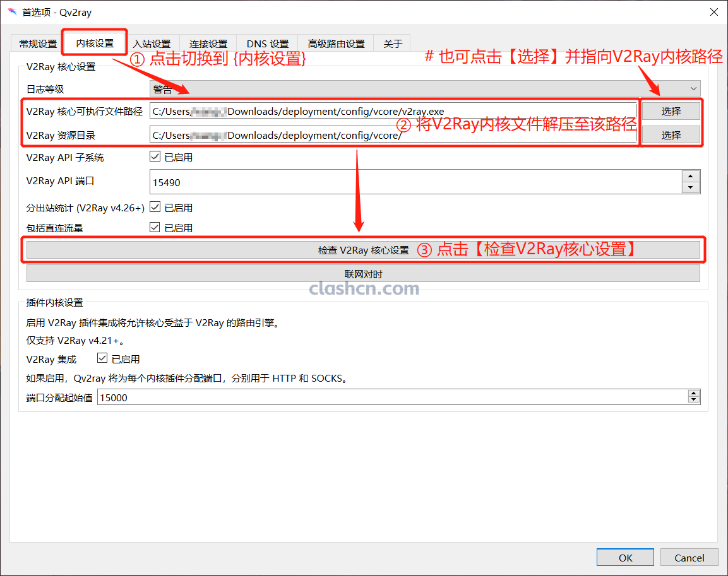
Task: Toggle V2Ray 集成 checkbox
Action: pyautogui.click(x=102, y=358)
